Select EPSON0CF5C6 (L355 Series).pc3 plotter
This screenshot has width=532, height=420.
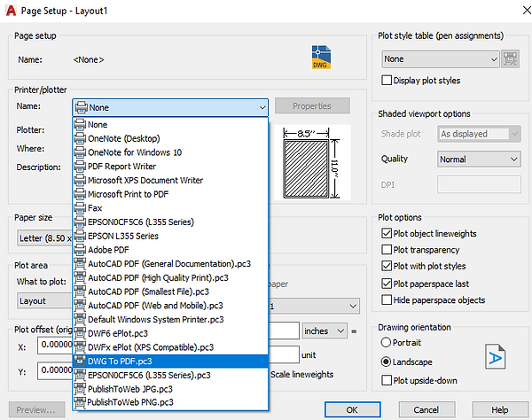pos(170,375)
